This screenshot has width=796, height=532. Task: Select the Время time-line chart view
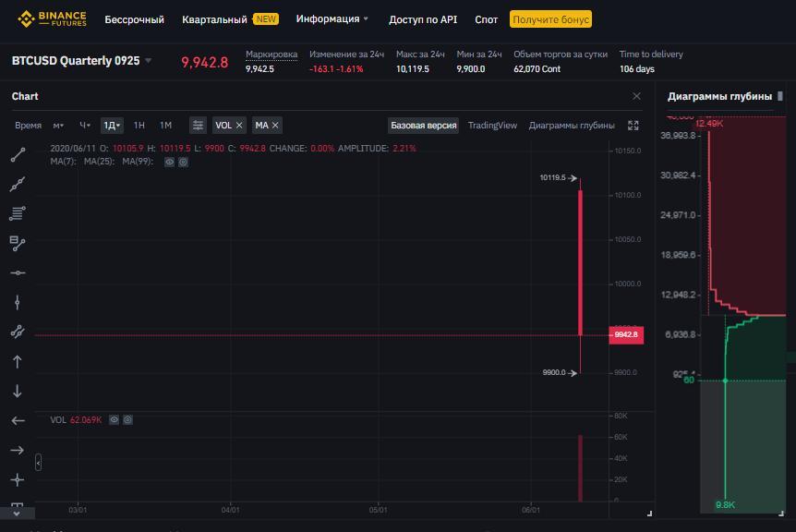pyautogui.click(x=28, y=126)
